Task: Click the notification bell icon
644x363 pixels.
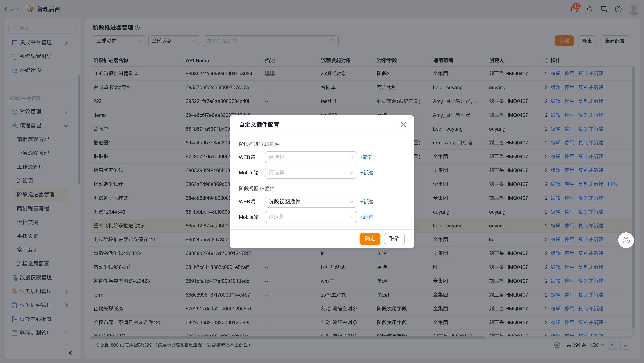Action: pos(589,9)
